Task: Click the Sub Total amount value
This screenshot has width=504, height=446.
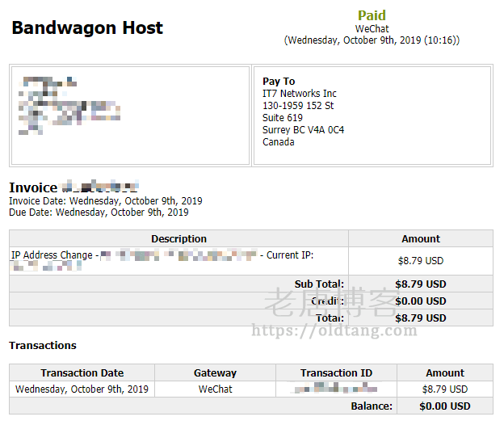Action: (x=420, y=284)
